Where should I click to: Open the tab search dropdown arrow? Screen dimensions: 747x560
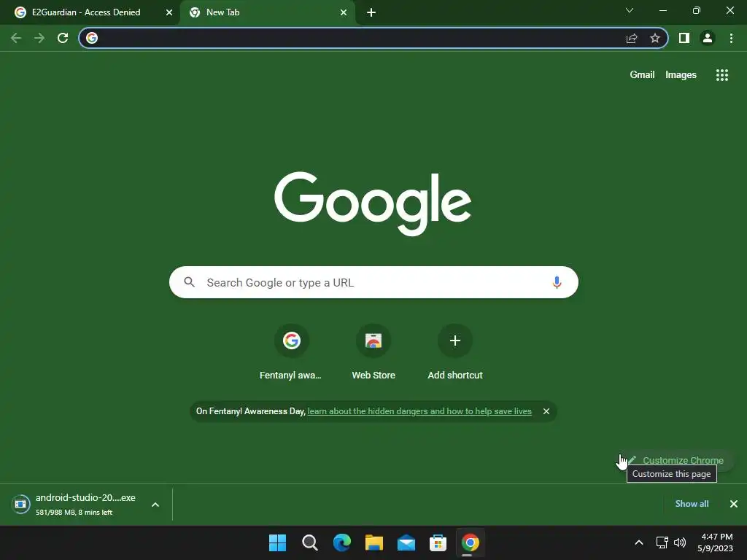click(x=630, y=10)
